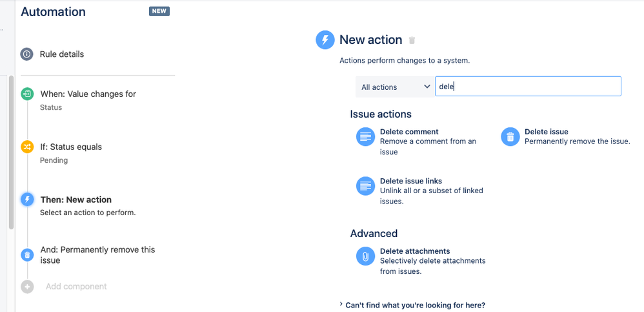Viewport: 644px width, 312px height.
Task: Select the Delete comment action icon
Action: coord(365,136)
